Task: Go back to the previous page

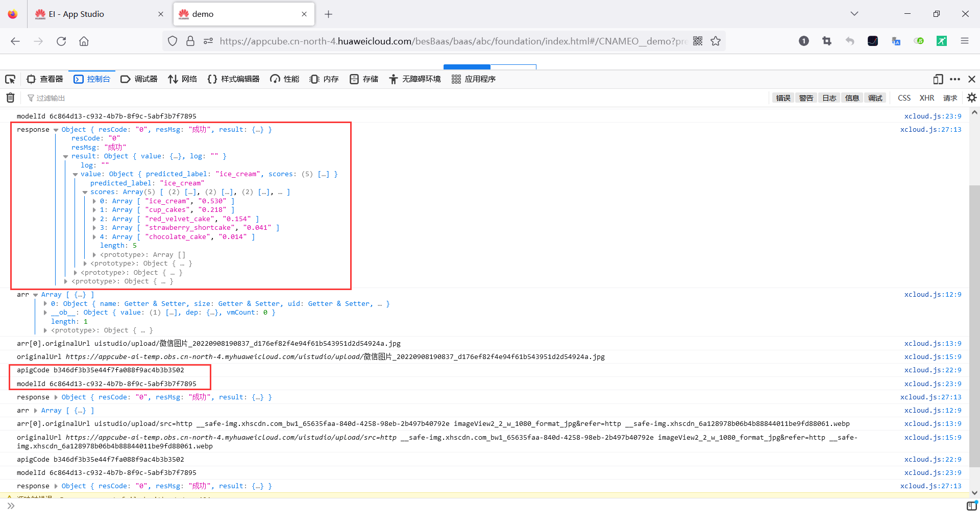Action: tap(15, 41)
